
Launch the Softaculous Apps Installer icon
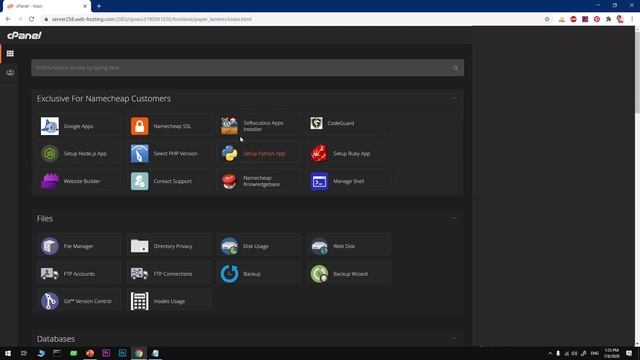pyautogui.click(x=229, y=126)
